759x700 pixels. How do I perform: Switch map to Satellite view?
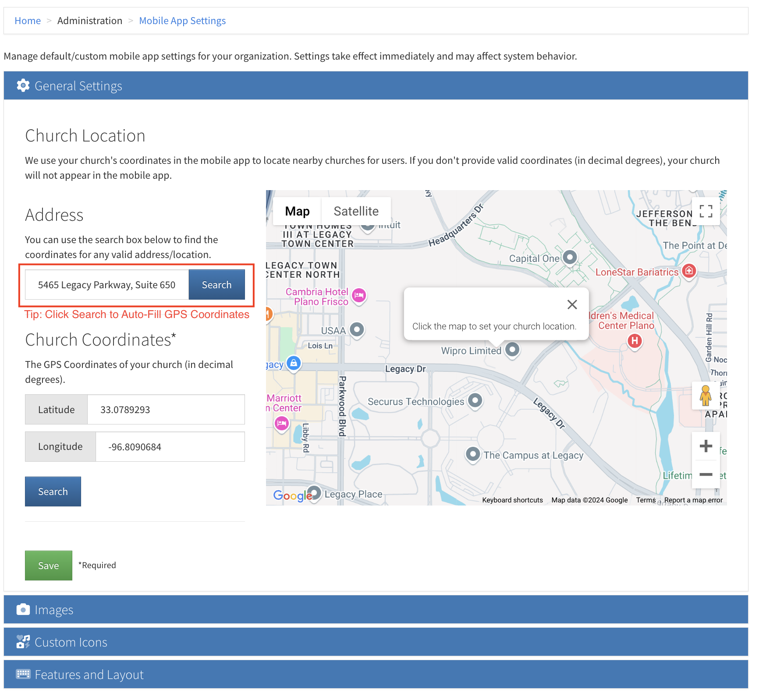click(356, 211)
